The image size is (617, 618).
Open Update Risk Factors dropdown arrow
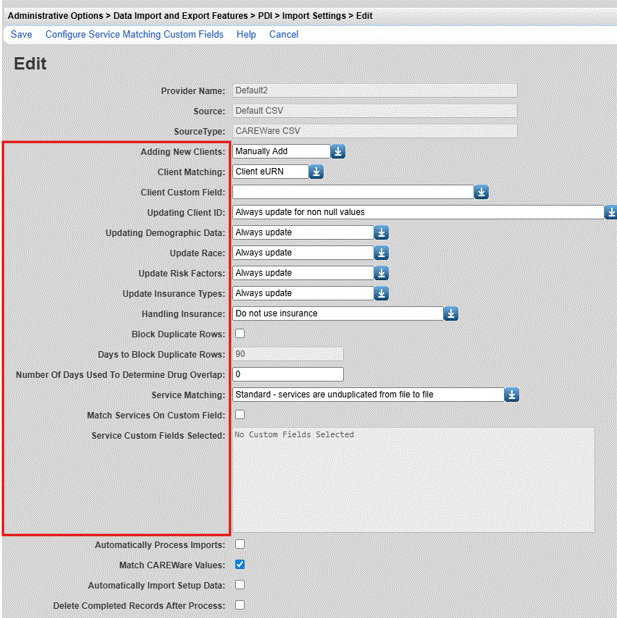coord(381,273)
